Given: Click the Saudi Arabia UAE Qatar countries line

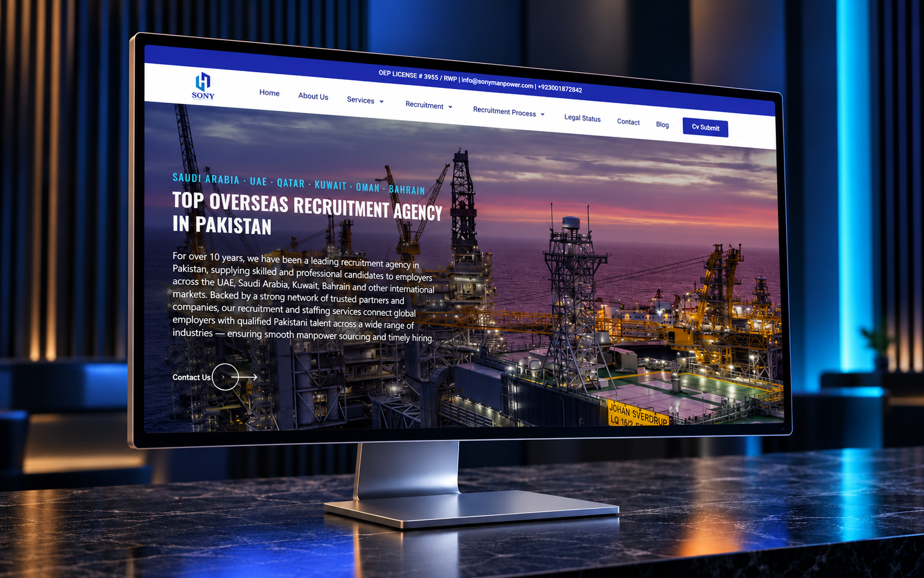Looking at the screenshot, I should coord(298,184).
